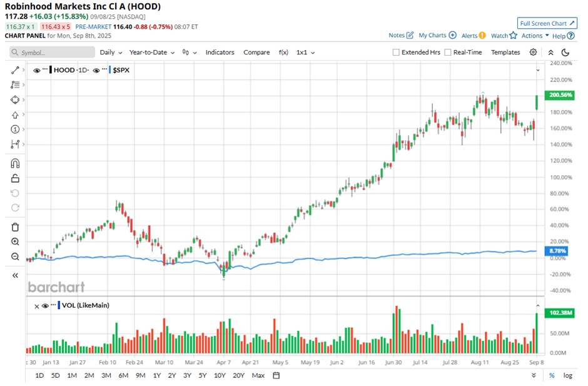588x386 pixels.
Task: Open the measure/range tool
Action: [x=15, y=144]
